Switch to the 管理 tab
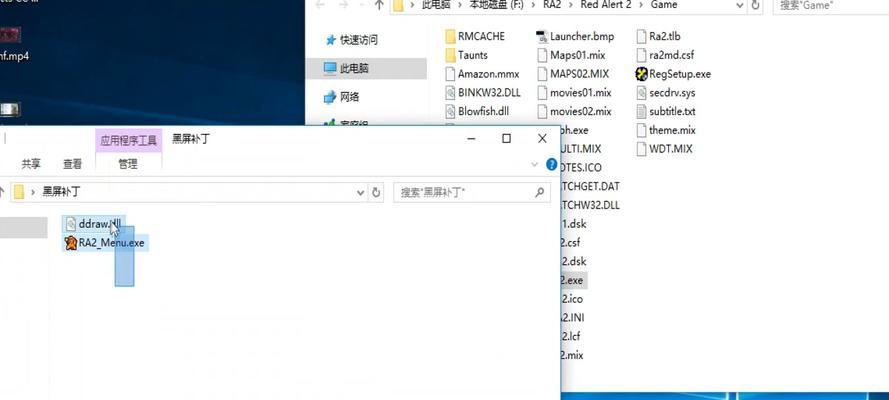This screenshot has height=400, width=889. (128, 164)
